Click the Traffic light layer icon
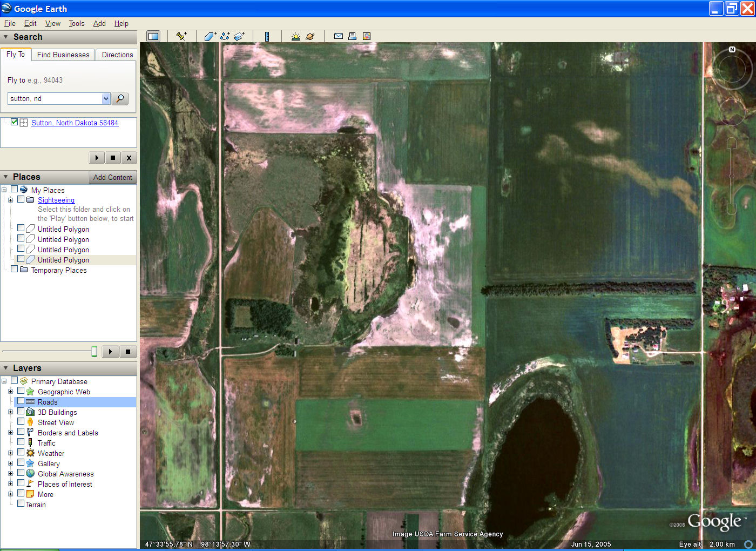Screen dimensions: 756x551 30,443
